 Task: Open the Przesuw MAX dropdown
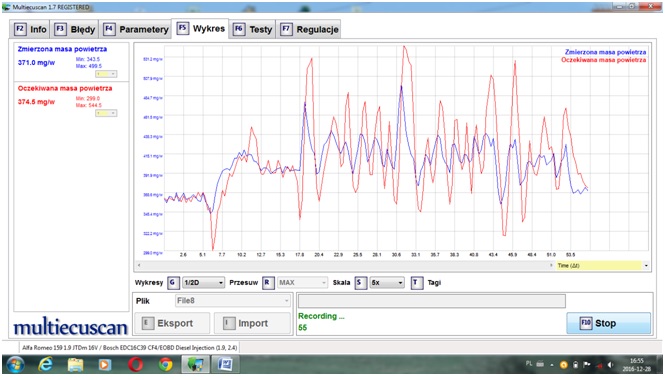pos(302,282)
